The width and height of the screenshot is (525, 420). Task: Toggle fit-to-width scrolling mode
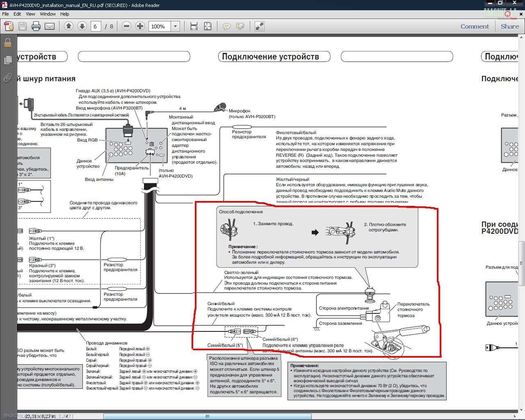click(x=194, y=26)
